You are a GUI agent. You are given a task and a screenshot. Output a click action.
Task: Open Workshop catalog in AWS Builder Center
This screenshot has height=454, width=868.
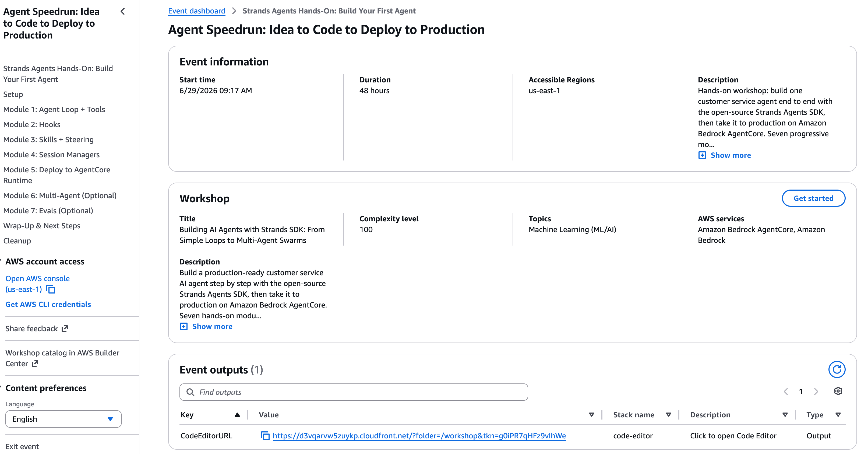(x=62, y=358)
